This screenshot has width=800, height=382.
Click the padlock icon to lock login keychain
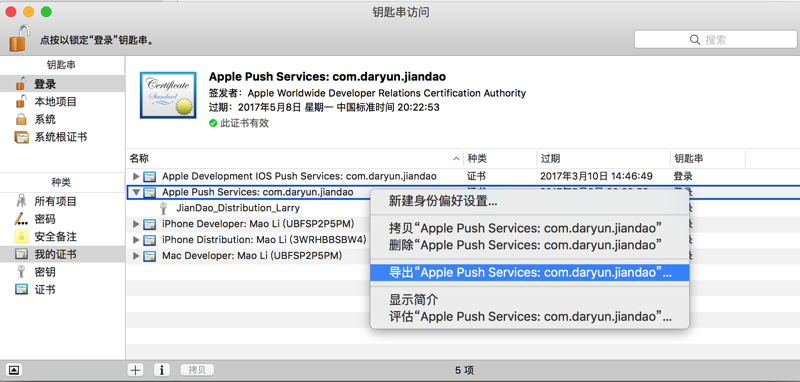(19, 38)
